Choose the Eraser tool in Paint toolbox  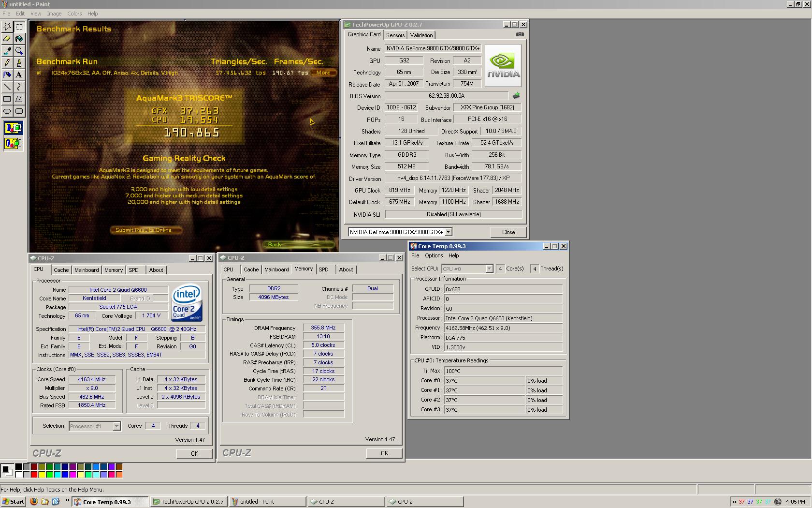click(x=7, y=39)
